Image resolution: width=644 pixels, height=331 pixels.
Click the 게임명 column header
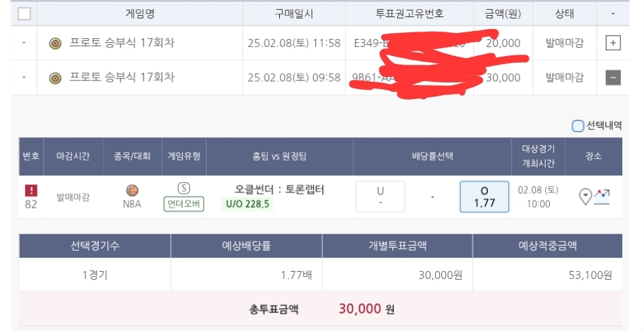140,13
